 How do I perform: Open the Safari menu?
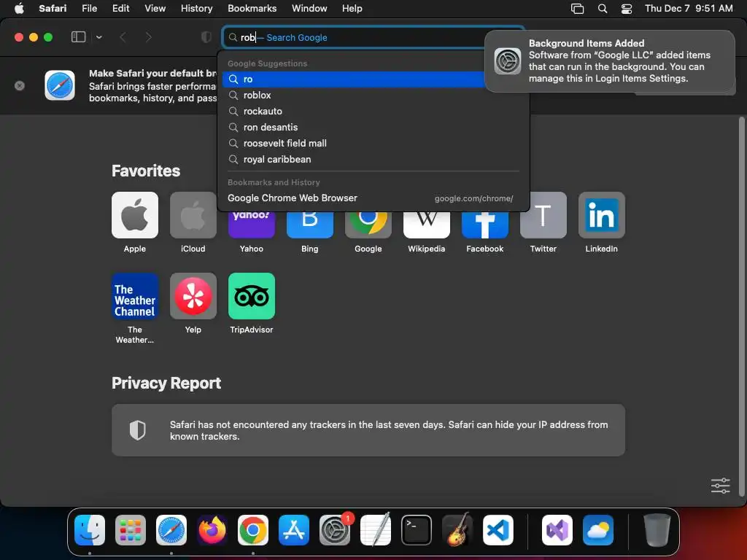(x=53, y=8)
